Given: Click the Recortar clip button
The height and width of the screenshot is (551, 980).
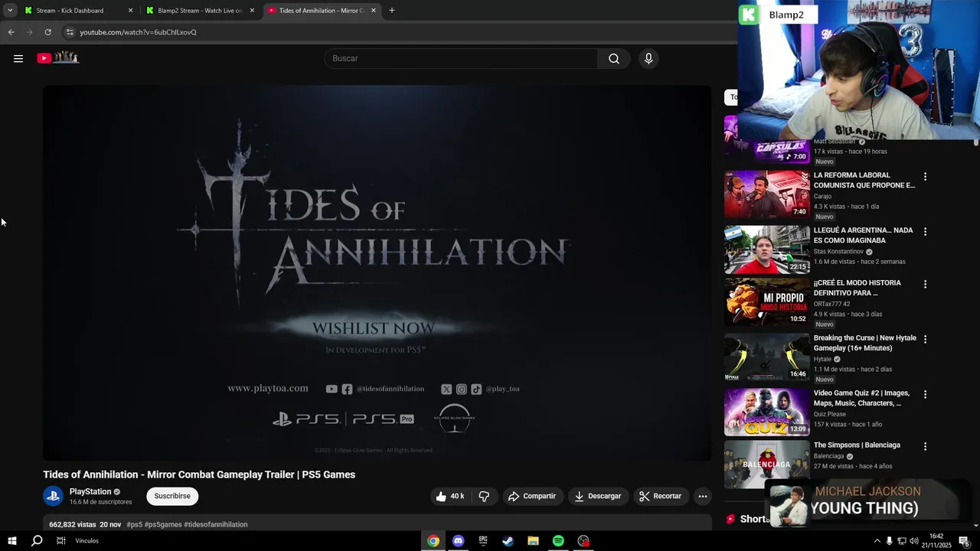Looking at the screenshot, I should 660,496.
